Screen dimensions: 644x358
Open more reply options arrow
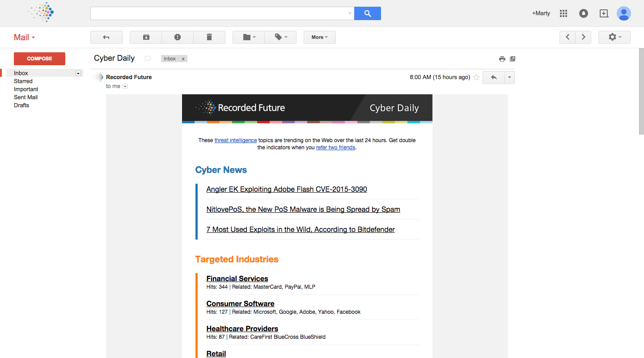click(x=510, y=77)
